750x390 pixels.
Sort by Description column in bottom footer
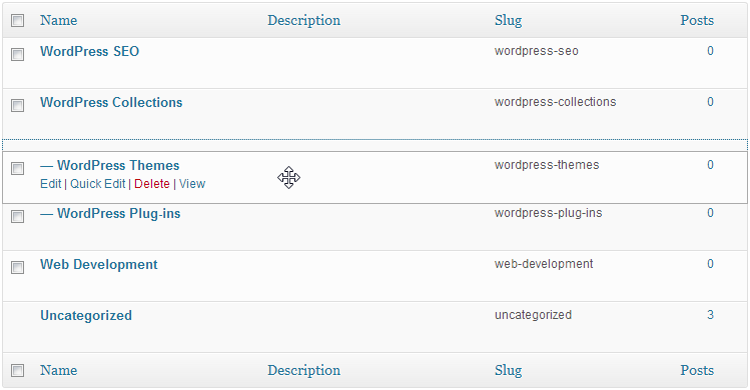point(304,370)
